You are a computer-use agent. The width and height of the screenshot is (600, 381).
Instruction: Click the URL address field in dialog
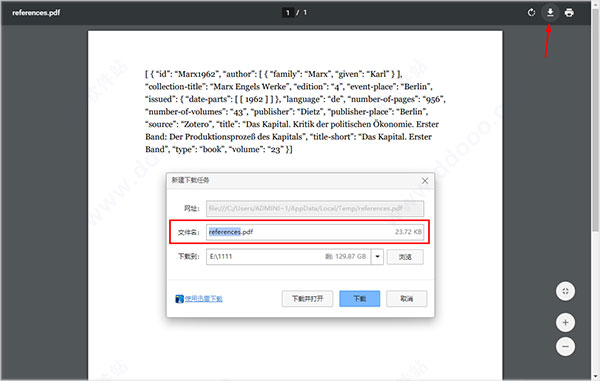315,208
